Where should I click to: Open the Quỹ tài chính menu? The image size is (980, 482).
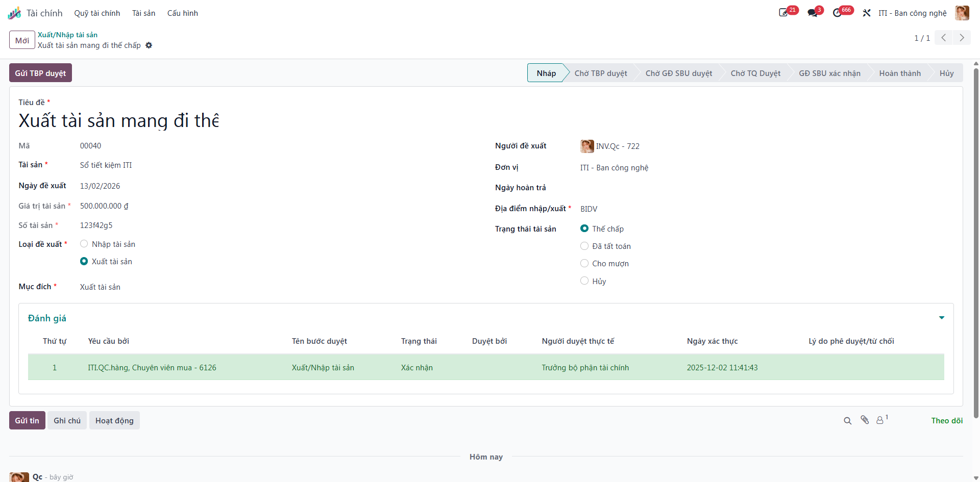(x=97, y=13)
